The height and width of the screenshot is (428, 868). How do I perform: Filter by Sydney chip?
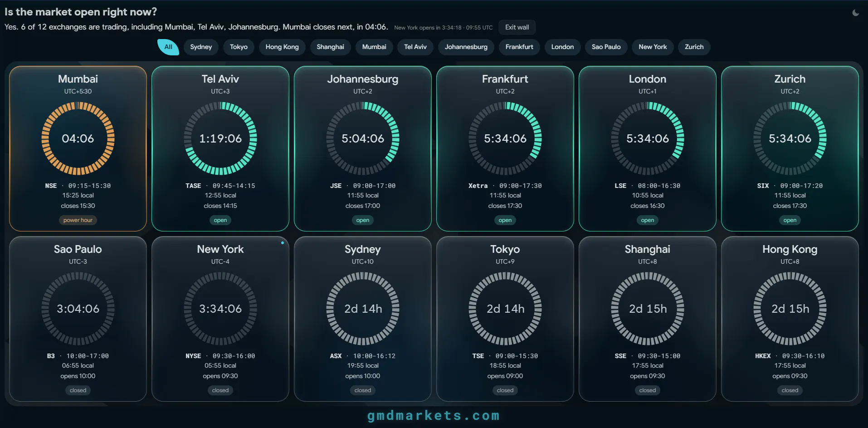coord(201,47)
